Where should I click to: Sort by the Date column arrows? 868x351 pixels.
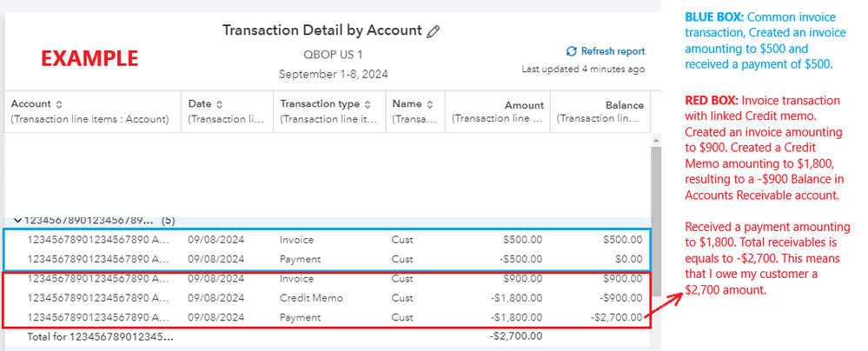tap(219, 104)
